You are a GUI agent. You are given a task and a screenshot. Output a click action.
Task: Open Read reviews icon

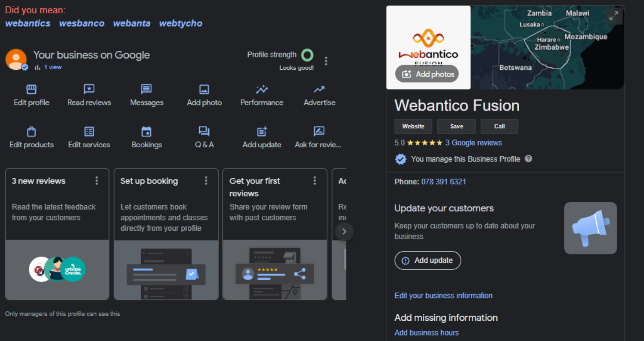[x=89, y=90]
